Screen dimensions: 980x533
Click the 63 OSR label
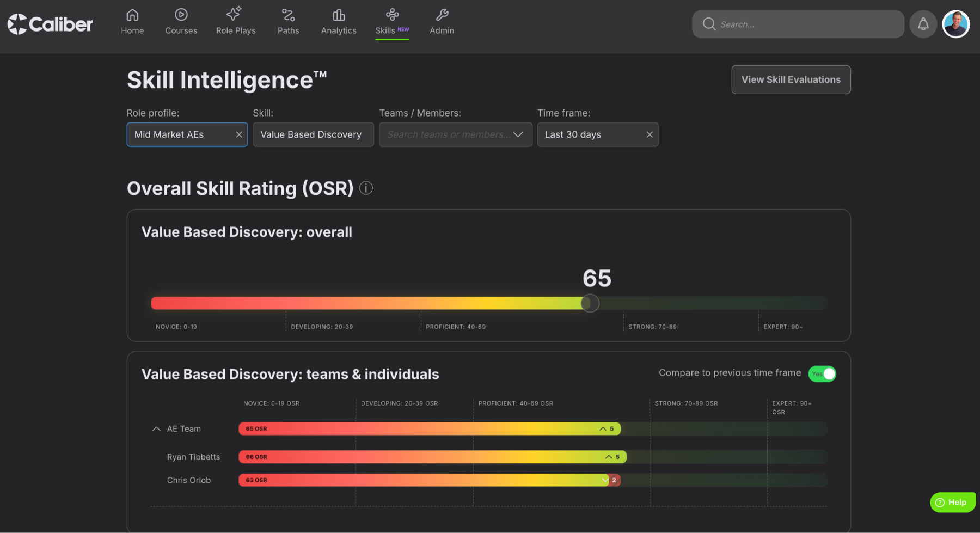(x=256, y=480)
